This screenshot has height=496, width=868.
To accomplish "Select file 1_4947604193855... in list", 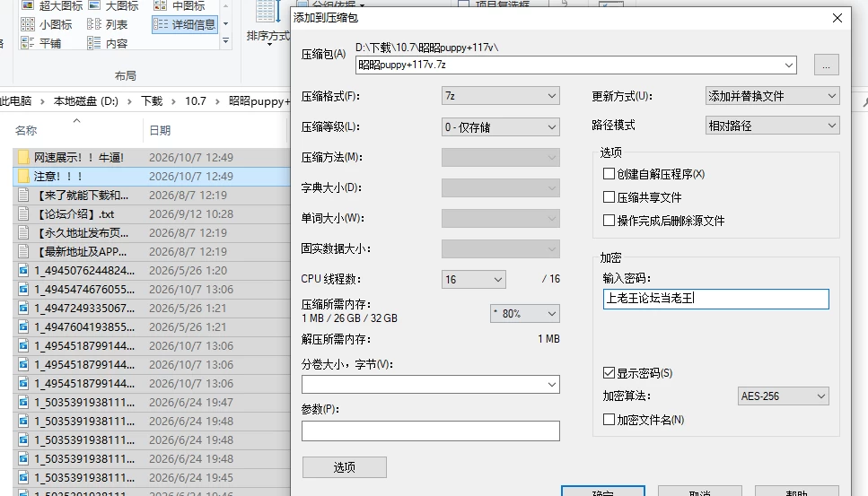I will pyautogui.click(x=151, y=326).
